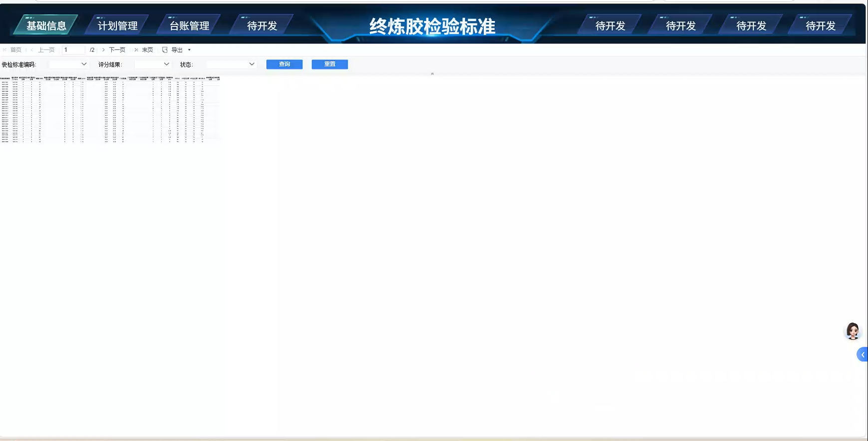Viewport: 868px width, 441px height.
Task: Click the 导出 export icon
Action: [x=165, y=50]
